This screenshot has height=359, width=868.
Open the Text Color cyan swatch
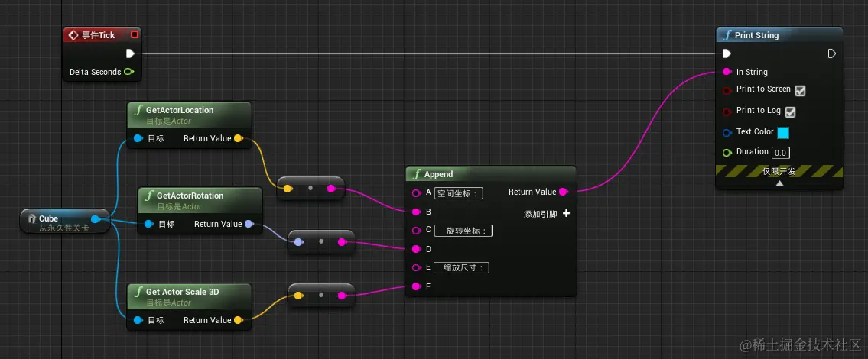click(783, 133)
